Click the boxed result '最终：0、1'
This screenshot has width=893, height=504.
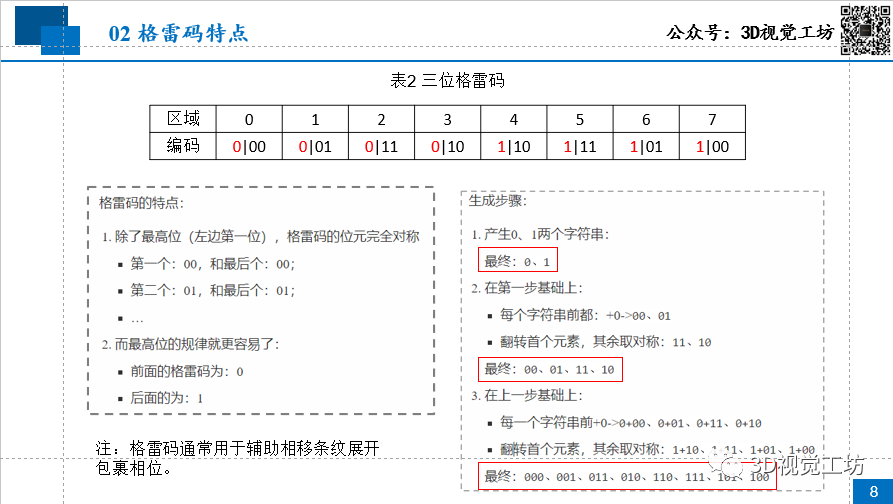coord(517,261)
